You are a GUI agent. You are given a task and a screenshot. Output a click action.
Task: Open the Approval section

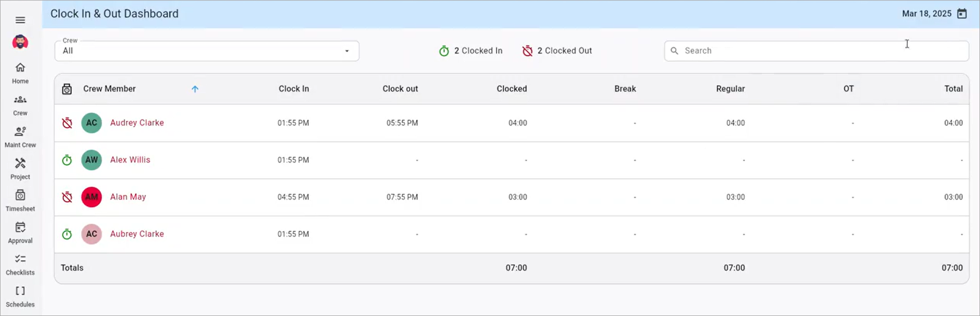pyautogui.click(x=20, y=233)
